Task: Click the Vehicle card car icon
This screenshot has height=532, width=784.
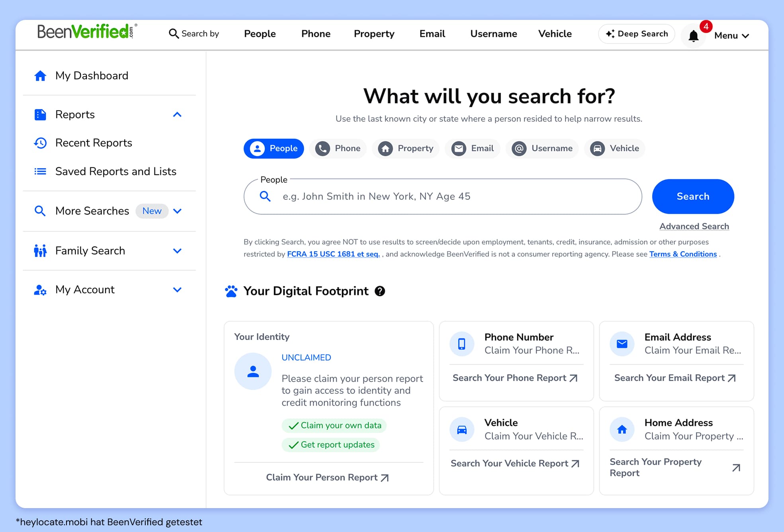Action: (x=462, y=430)
